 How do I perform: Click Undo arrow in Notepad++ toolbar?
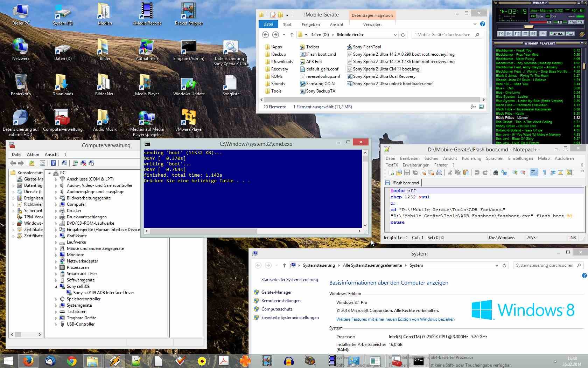[477, 172]
